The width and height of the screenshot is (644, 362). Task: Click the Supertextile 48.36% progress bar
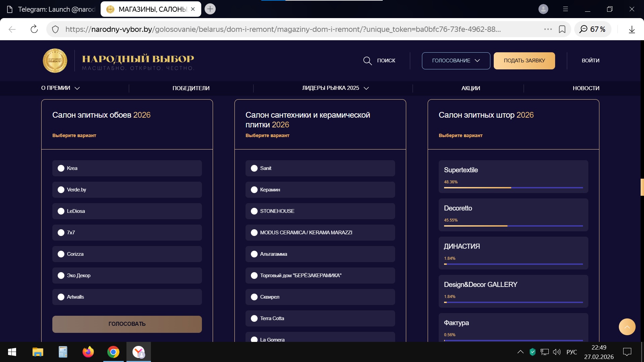513,188
